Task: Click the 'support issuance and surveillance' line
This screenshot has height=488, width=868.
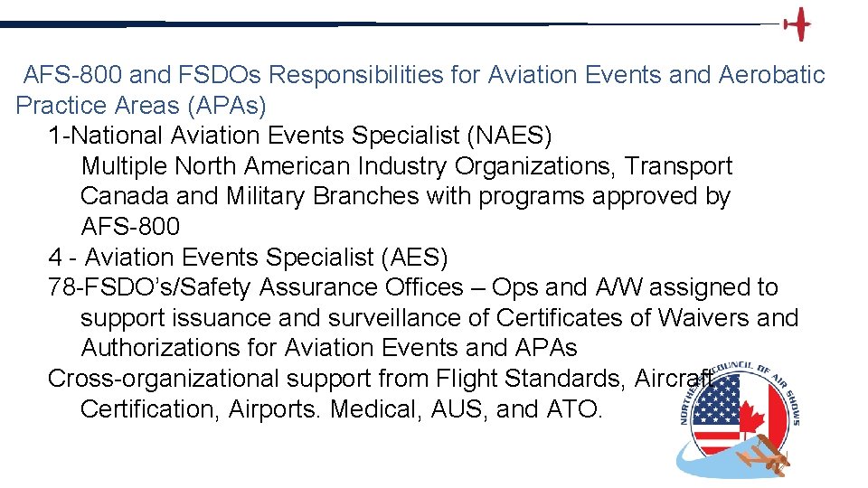Action: tap(439, 318)
